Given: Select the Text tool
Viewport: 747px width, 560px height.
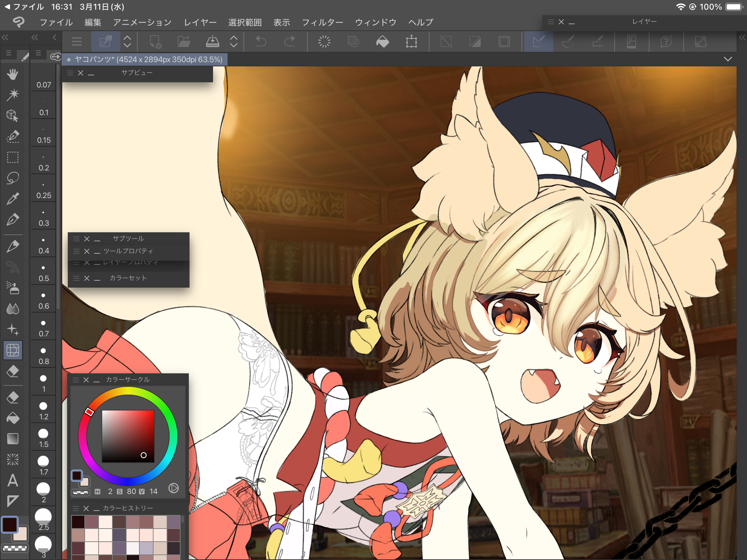Looking at the screenshot, I should (x=13, y=480).
